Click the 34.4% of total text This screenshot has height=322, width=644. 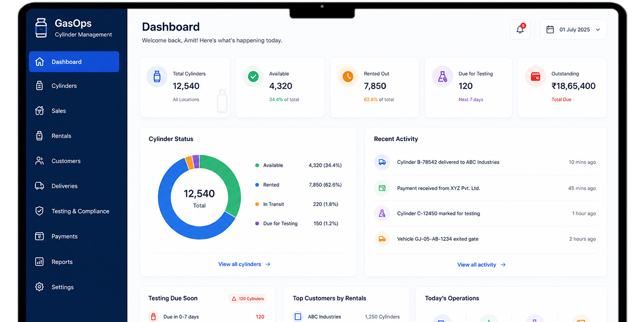tap(284, 100)
